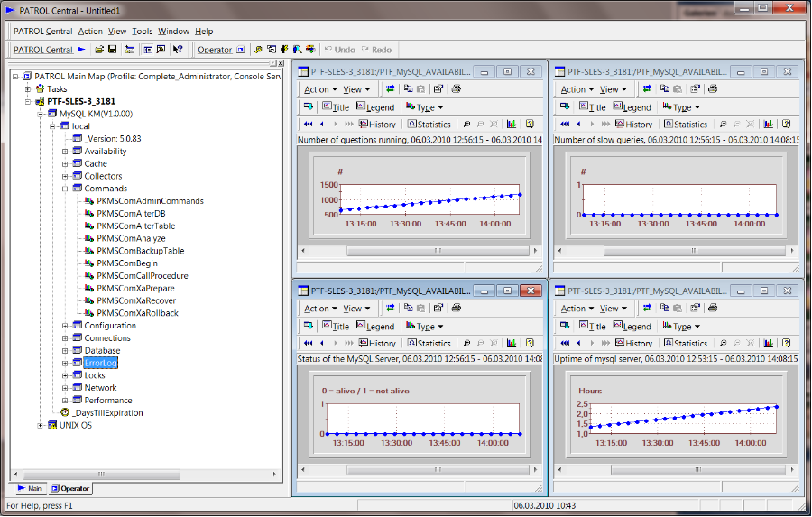
Task: Click the bar chart icon in MySQL Server status window
Action: [512, 343]
